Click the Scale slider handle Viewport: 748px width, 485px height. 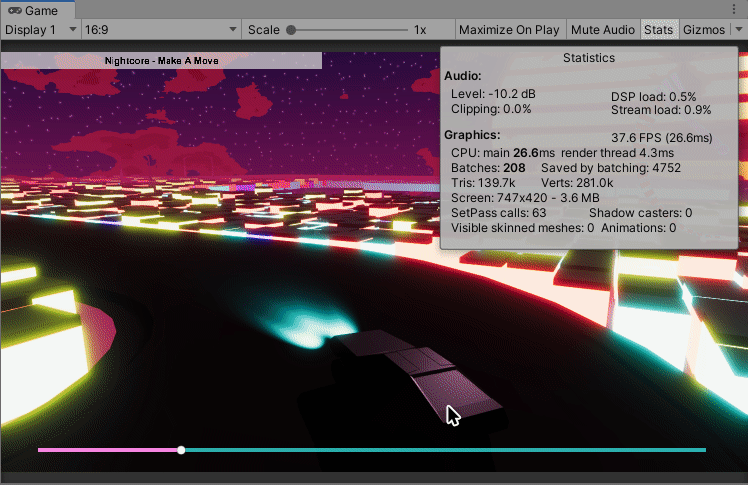[291, 30]
